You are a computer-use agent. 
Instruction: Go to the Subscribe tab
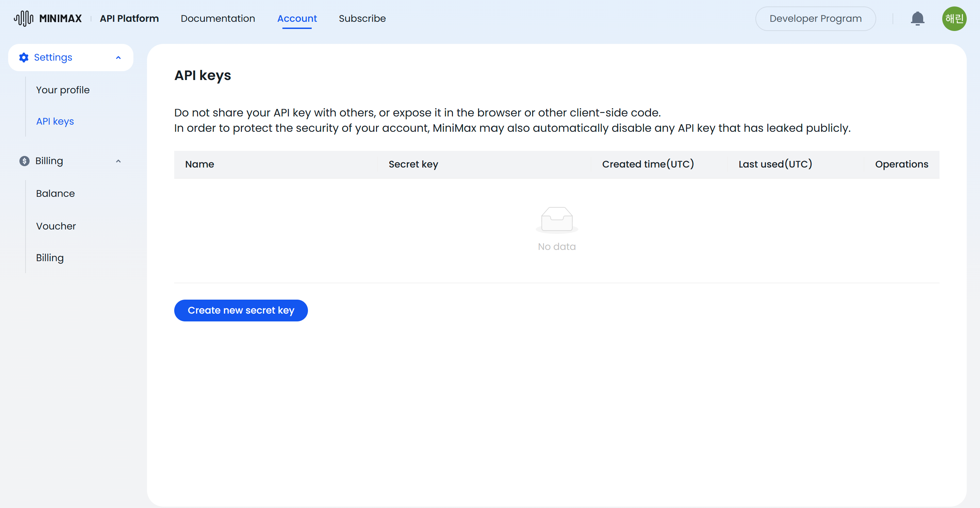(x=362, y=18)
